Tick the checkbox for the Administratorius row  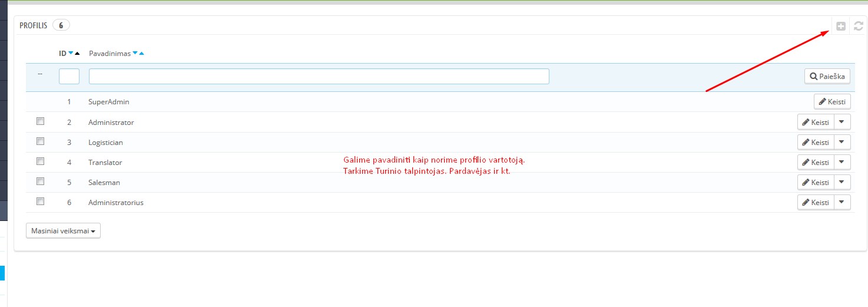(x=41, y=202)
